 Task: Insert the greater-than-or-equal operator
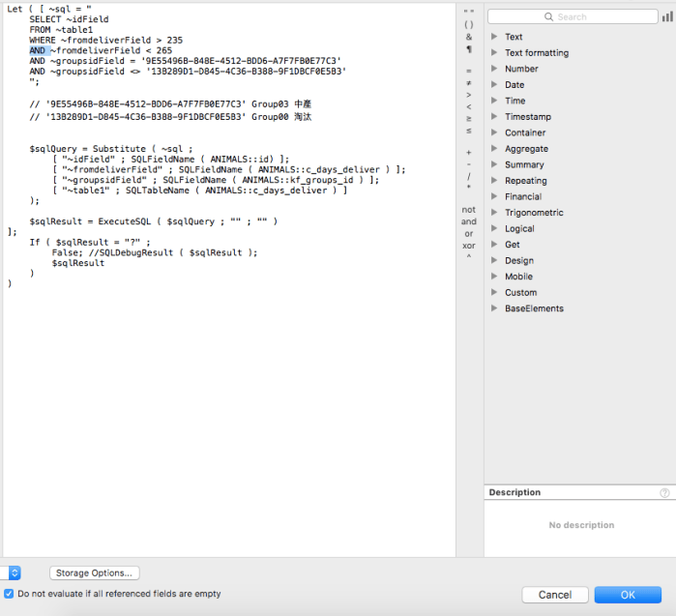[469, 118]
